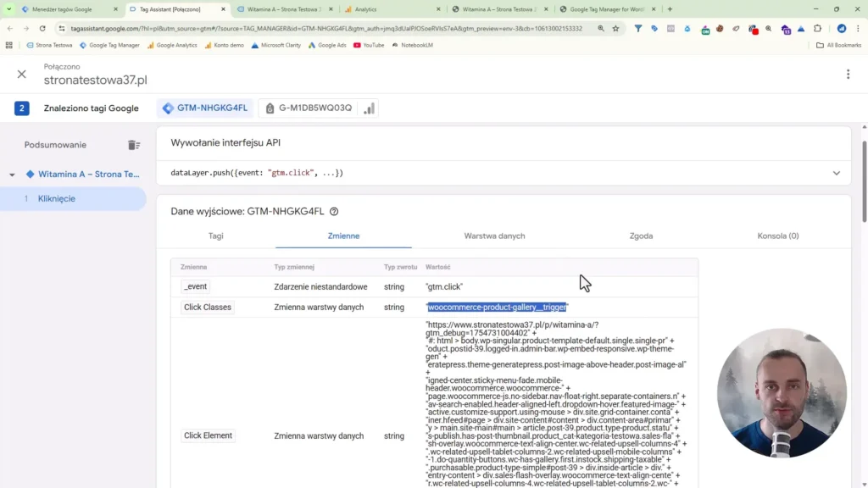The width and height of the screenshot is (868, 488).
Task: Click the presenter webcam thumbnail
Action: point(782,393)
